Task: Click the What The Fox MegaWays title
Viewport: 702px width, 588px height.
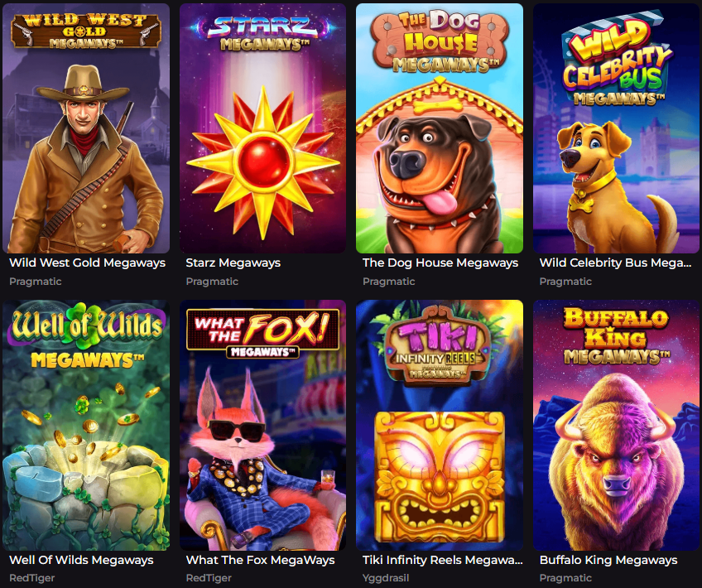Action: [260, 560]
